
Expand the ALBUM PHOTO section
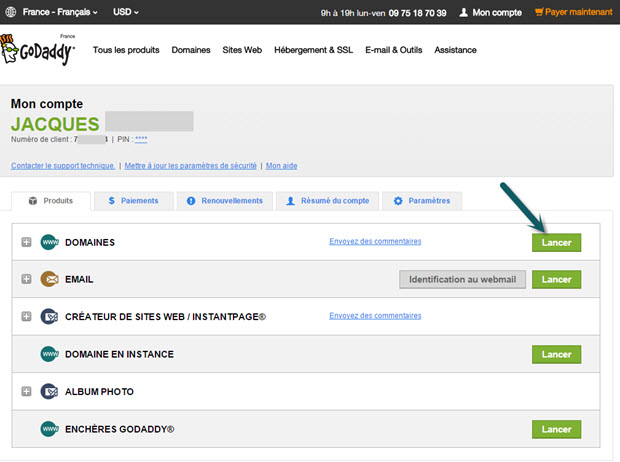(x=26, y=392)
